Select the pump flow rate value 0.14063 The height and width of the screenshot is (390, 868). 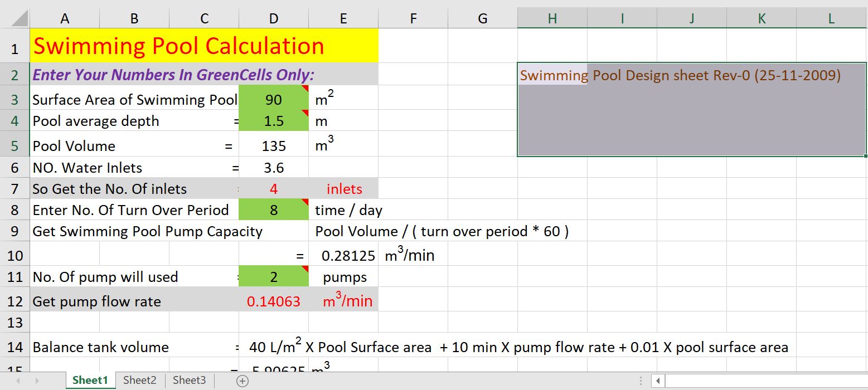coord(273,301)
